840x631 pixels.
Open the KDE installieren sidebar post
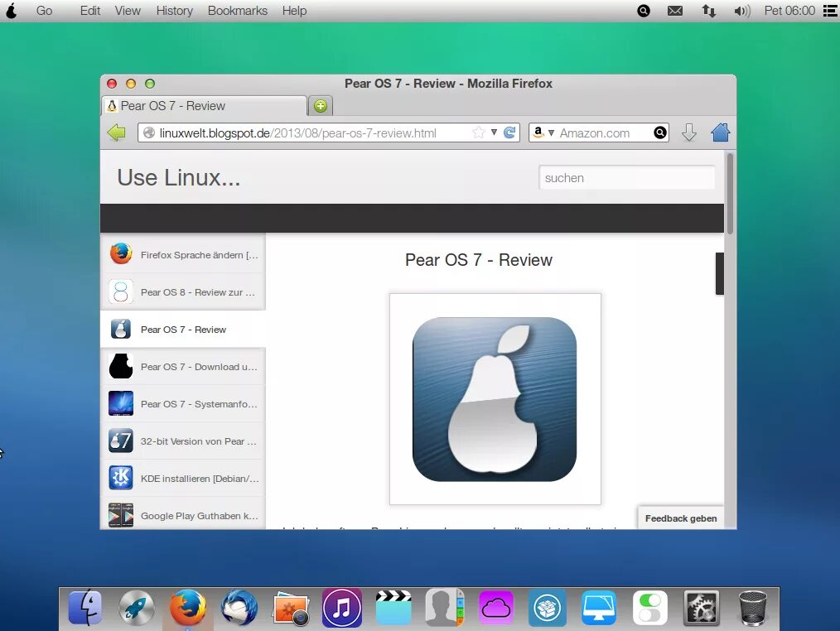point(183,478)
